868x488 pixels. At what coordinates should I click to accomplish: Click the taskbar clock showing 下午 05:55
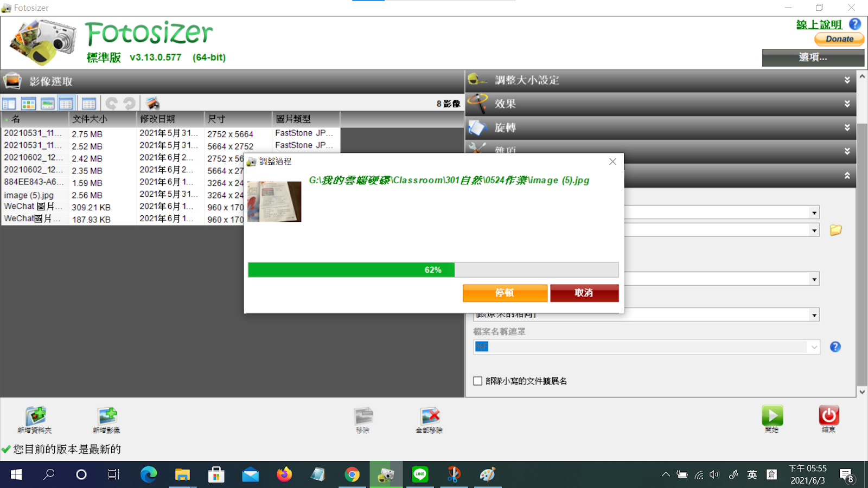807,474
